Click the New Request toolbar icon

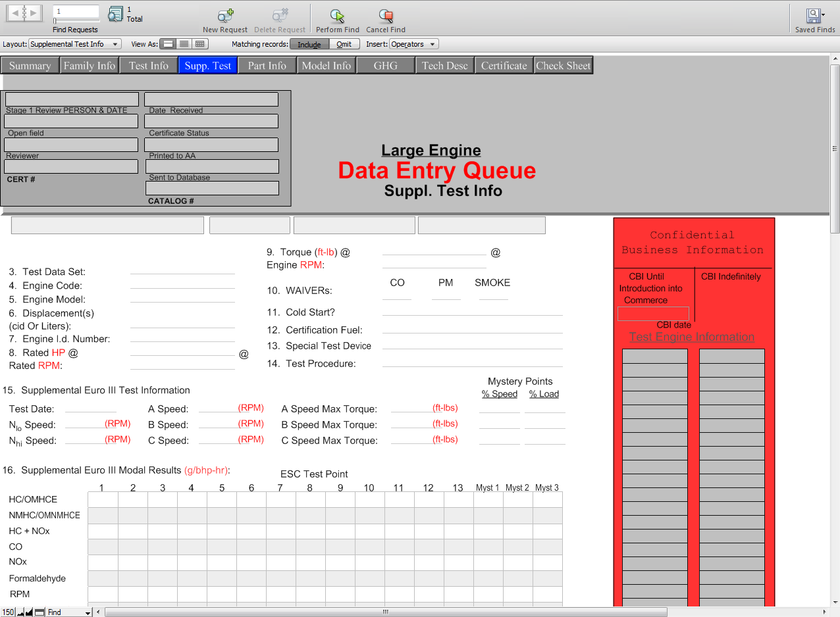pyautogui.click(x=225, y=16)
